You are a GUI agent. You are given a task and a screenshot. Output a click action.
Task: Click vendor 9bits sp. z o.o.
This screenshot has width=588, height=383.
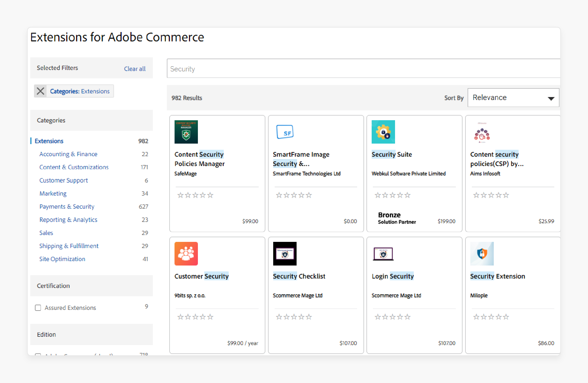point(190,295)
